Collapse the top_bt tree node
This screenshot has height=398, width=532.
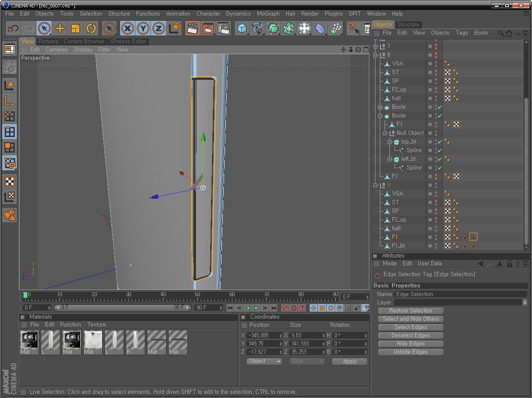(x=390, y=142)
